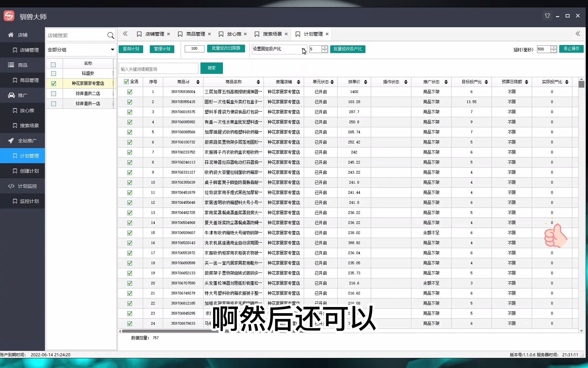
Task: Collapse the tab bar with left chevrons
Action: point(125,34)
